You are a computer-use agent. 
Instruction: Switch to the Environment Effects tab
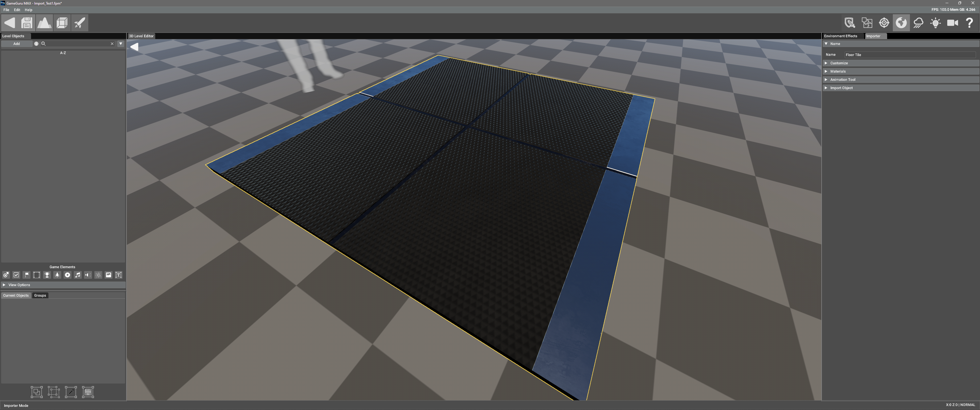click(x=840, y=36)
